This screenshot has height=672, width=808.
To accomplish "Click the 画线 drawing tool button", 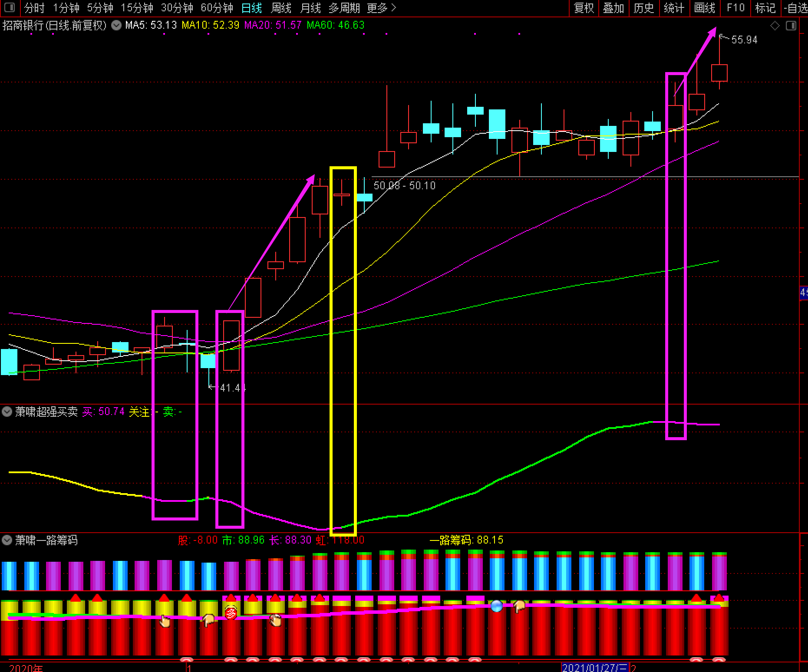I will (x=704, y=8).
